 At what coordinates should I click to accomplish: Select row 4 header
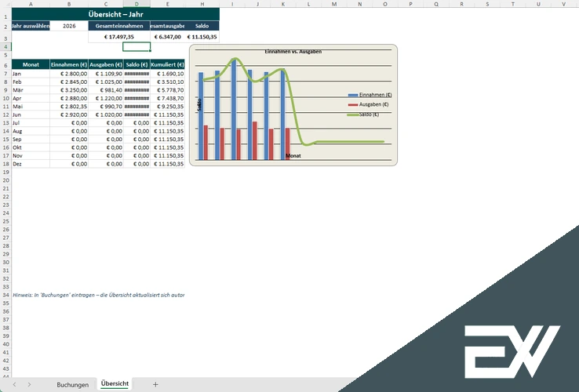pyautogui.click(x=5, y=46)
